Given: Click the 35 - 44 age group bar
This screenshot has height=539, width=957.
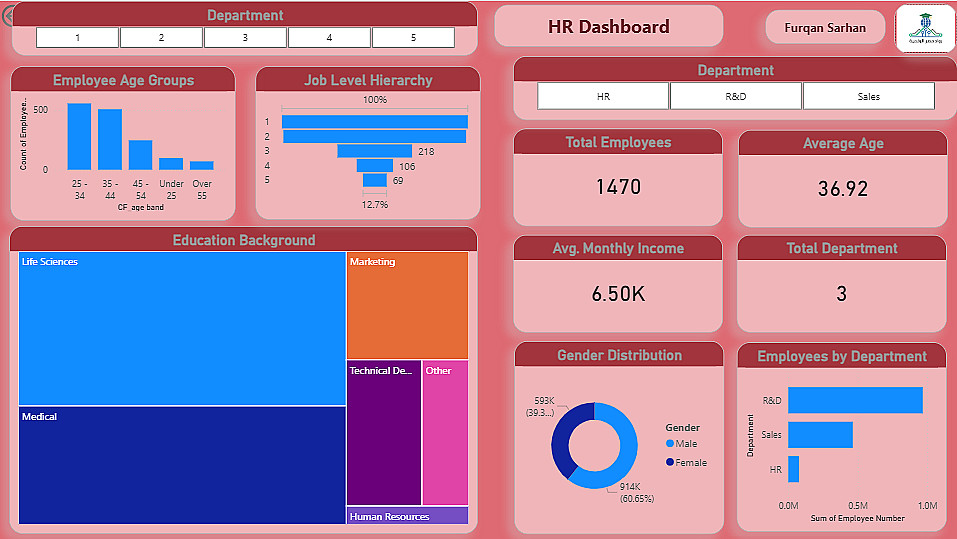Looking at the screenshot, I should 110,139.
